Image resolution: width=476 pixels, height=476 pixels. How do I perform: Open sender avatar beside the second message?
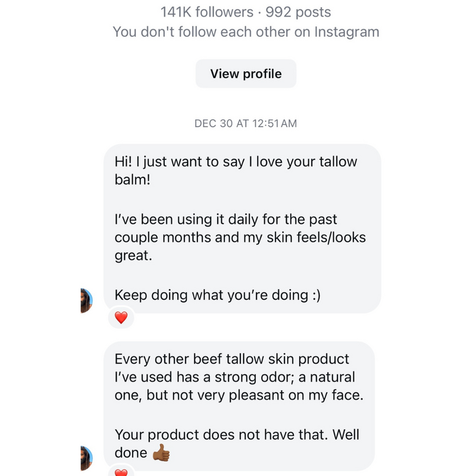pyautogui.click(x=86, y=458)
